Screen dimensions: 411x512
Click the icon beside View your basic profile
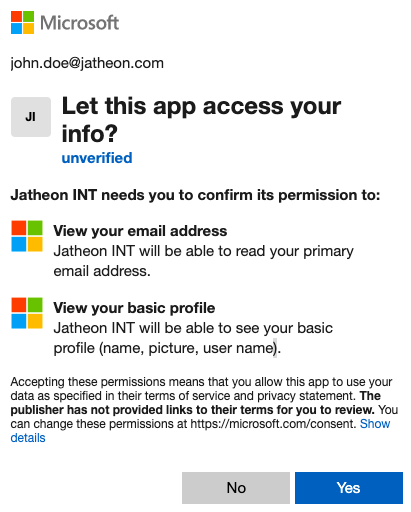[x=27, y=313]
